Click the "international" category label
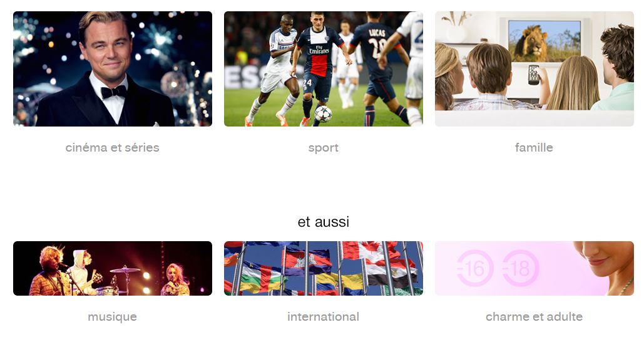This screenshot has height=337, width=644. (323, 317)
